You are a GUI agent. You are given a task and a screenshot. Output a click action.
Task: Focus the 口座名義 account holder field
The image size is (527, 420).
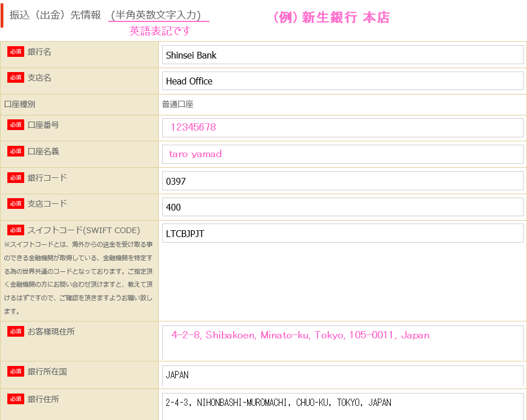(342, 154)
